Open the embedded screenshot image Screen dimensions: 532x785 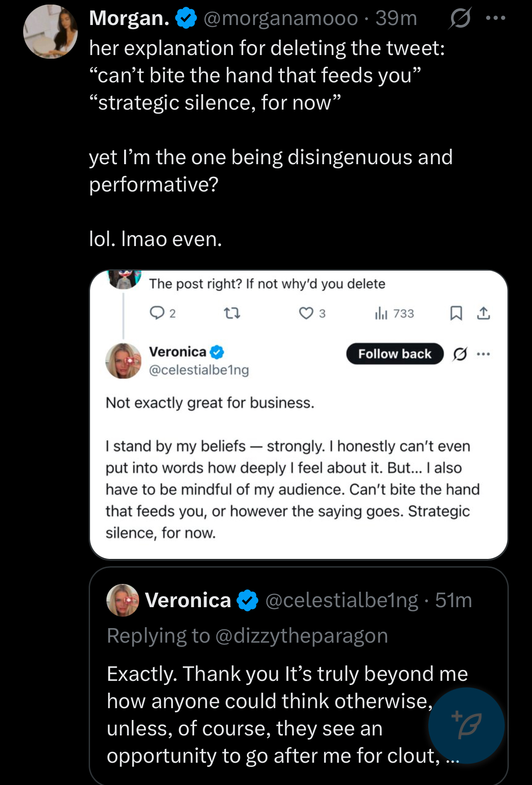[299, 414]
